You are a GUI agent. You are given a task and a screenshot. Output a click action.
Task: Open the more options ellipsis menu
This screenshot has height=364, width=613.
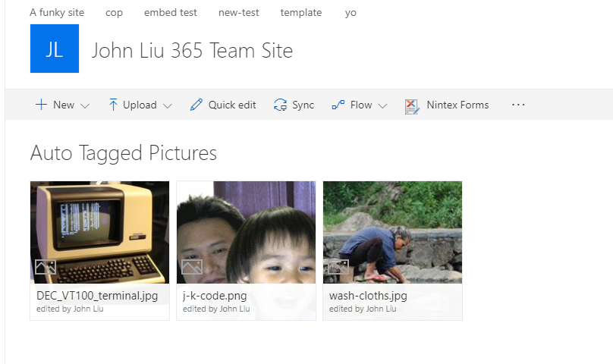(518, 105)
